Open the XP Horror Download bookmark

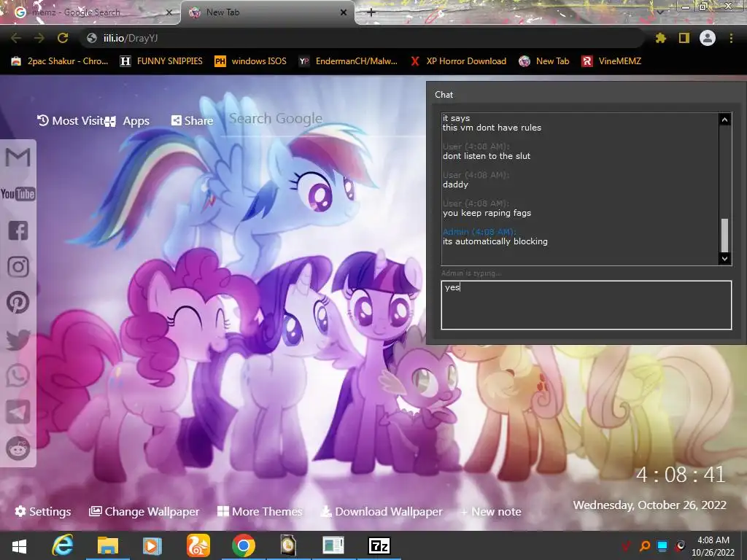click(x=458, y=61)
